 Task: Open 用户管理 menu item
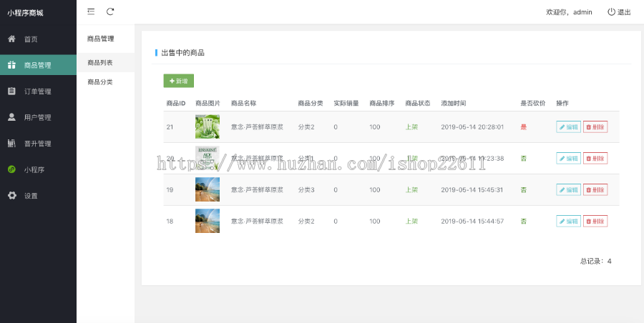tap(38, 117)
